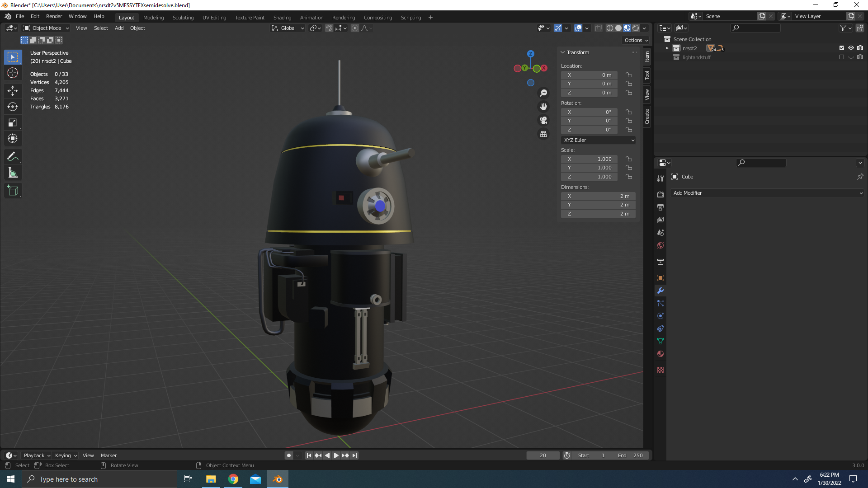The image size is (868, 488).
Task: Lock Rotation Z with padlock
Action: tap(629, 130)
